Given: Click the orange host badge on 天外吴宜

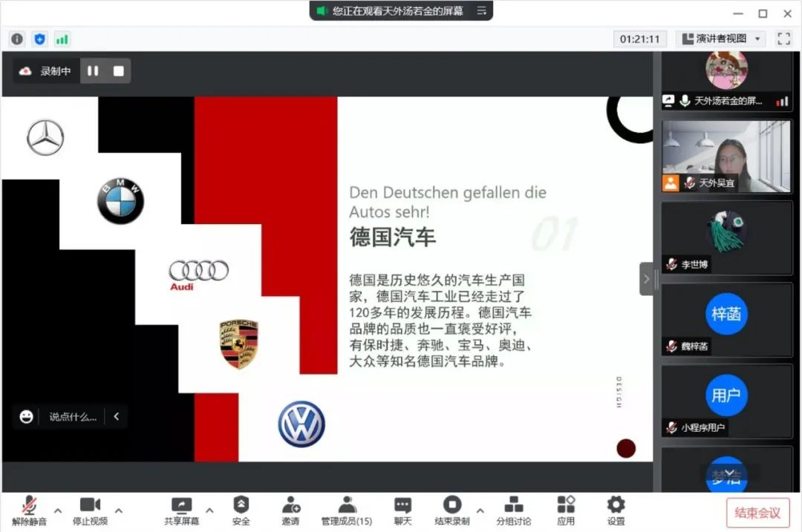Looking at the screenshot, I should click(x=671, y=183).
